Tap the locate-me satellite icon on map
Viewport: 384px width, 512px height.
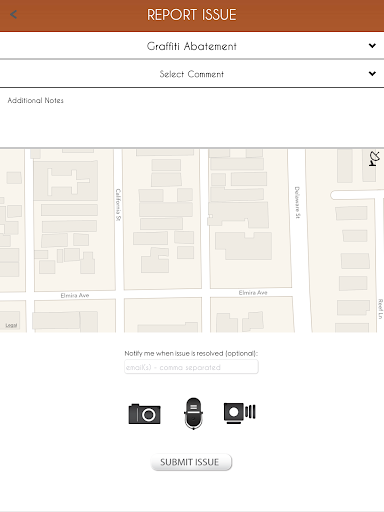(374, 159)
